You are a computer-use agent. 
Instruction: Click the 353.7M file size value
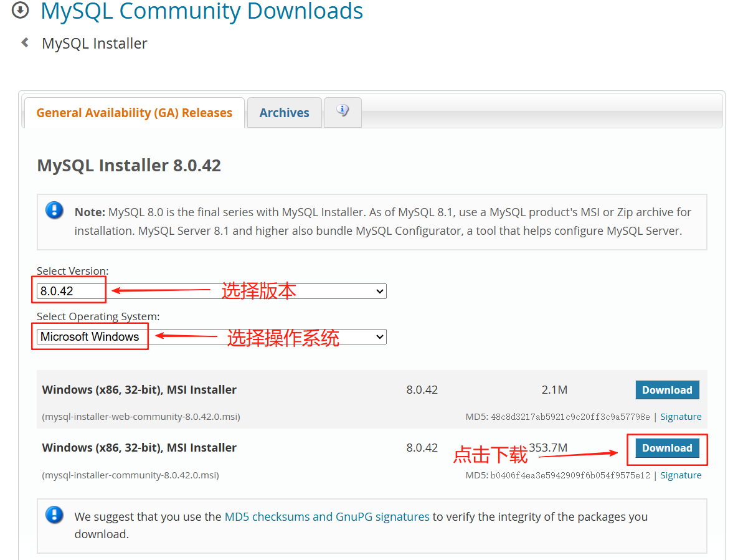(x=548, y=447)
